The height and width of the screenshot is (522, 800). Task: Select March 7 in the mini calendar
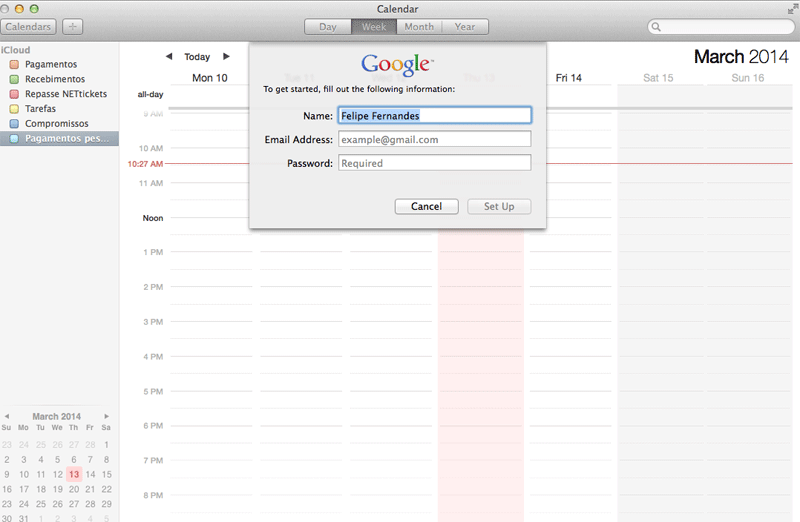90,459
